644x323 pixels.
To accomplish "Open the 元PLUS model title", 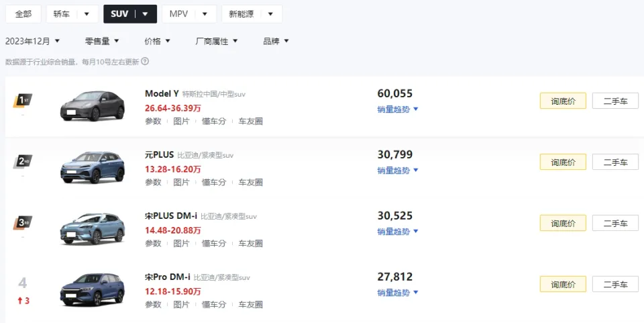I will click(160, 155).
